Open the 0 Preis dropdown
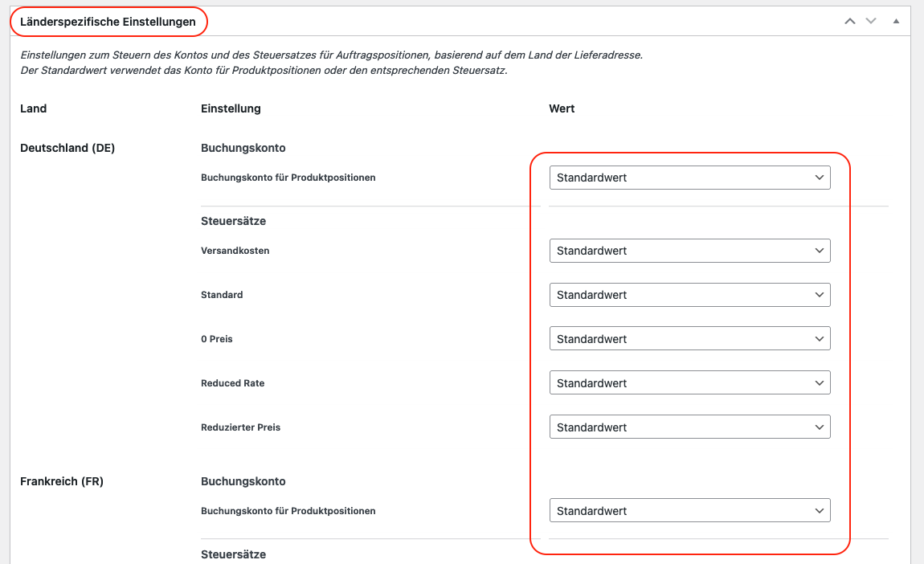Screen dimensions: 924x564 coord(689,338)
